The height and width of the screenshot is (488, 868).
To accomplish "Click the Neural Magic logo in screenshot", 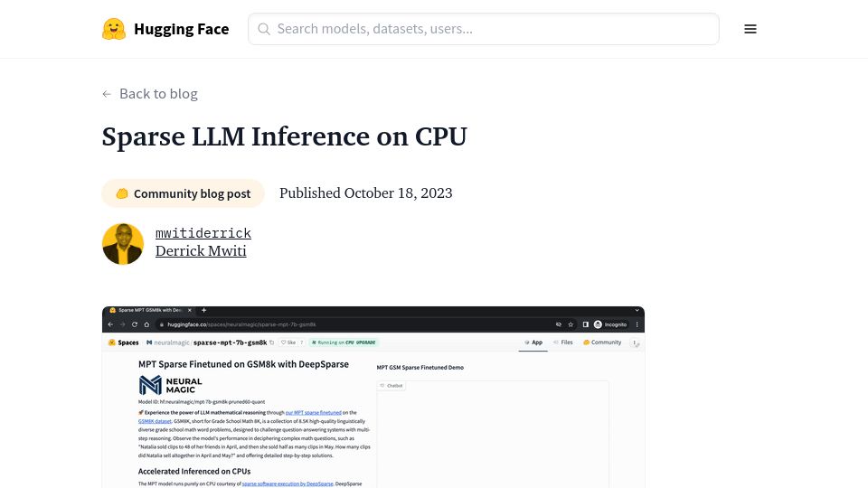I will 171,385.
